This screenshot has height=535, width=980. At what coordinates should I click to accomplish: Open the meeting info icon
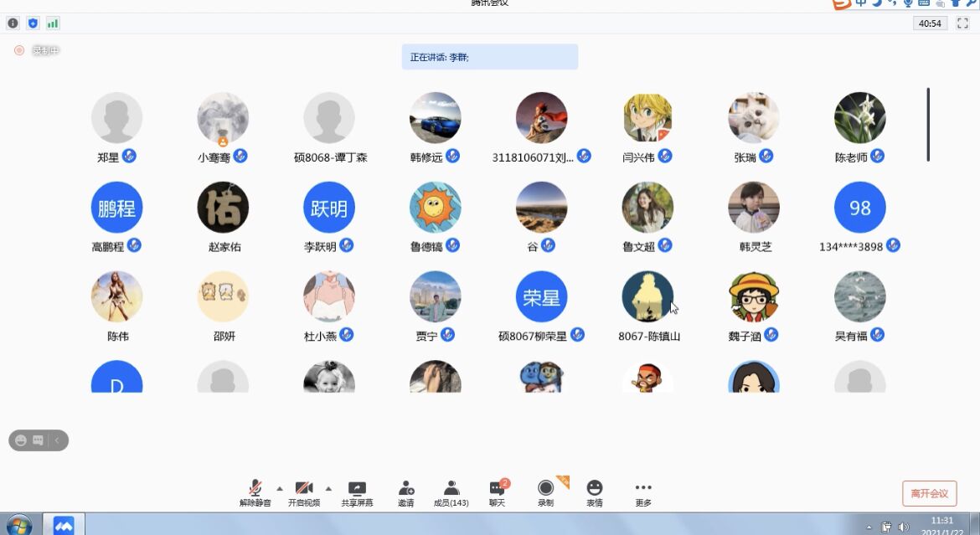[13, 23]
